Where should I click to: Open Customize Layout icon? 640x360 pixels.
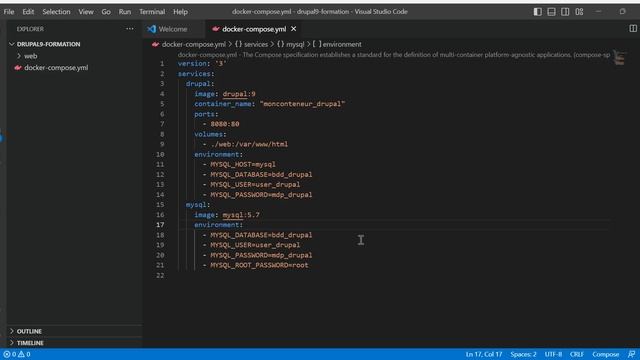click(579, 12)
